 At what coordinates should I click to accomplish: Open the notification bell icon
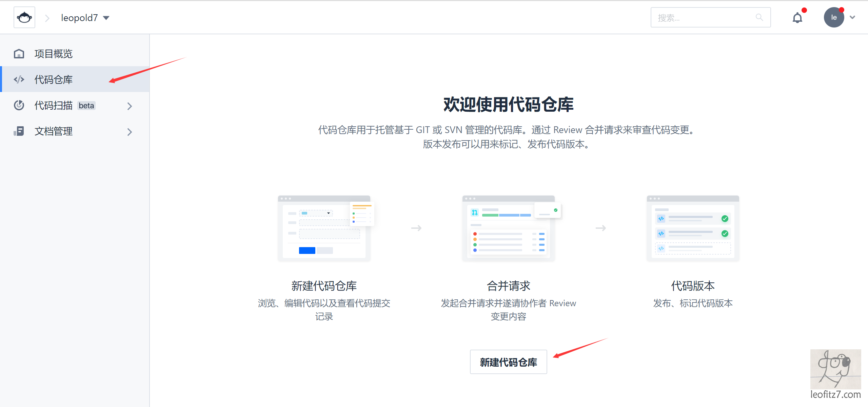pyautogui.click(x=797, y=18)
